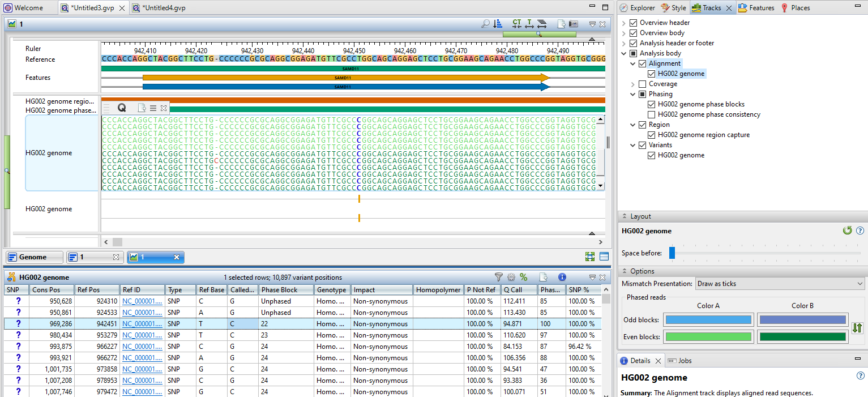Sort by the Phase Block column header

pyautogui.click(x=287, y=289)
